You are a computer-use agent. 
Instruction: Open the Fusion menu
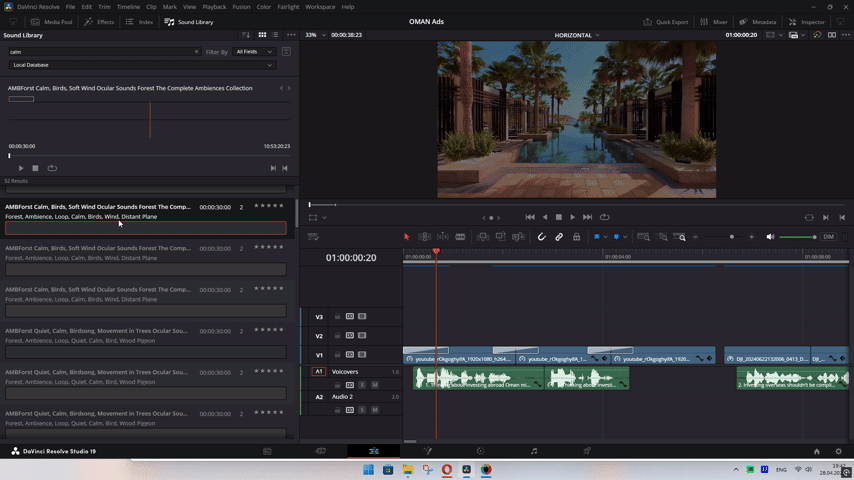coord(241,7)
